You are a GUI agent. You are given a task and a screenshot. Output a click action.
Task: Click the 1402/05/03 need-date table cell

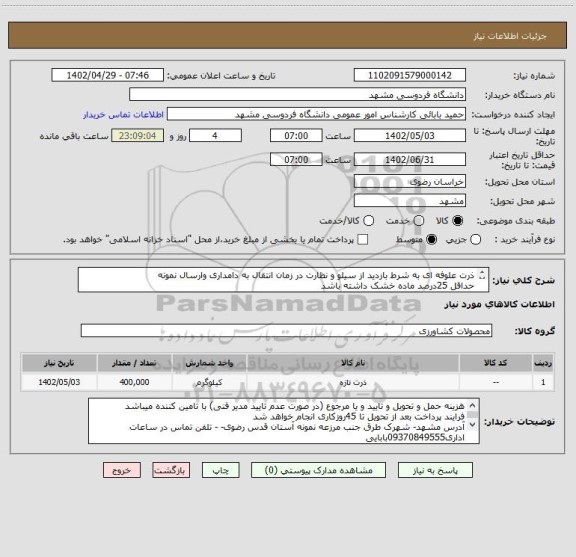pyautogui.click(x=59, y=382)
